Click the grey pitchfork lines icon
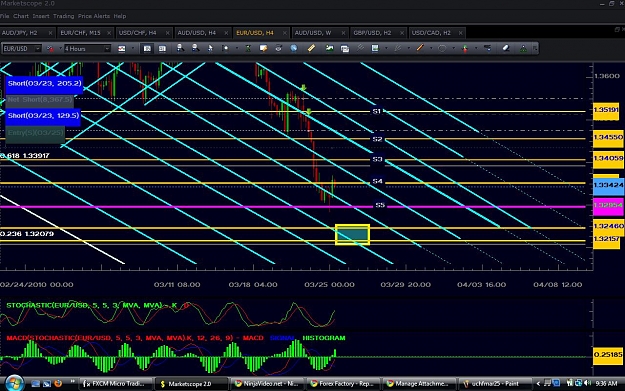625x391 pixels. point(398,48)
